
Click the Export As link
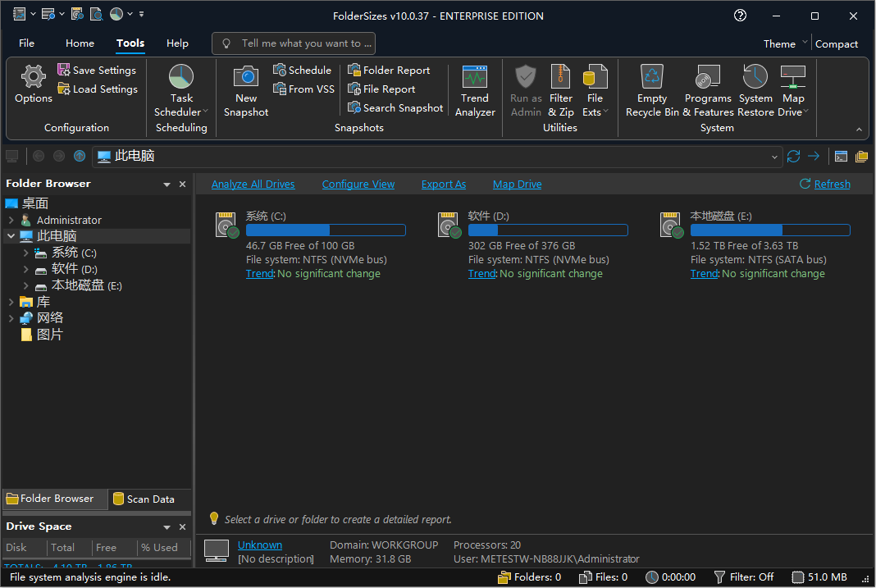point(443,185)
